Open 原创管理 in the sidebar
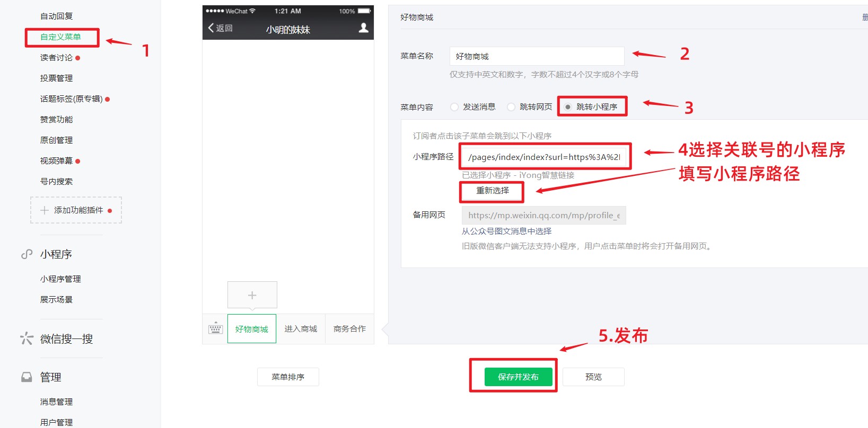The height and width of the screenshot is (428, 868). tap(57, 140)
